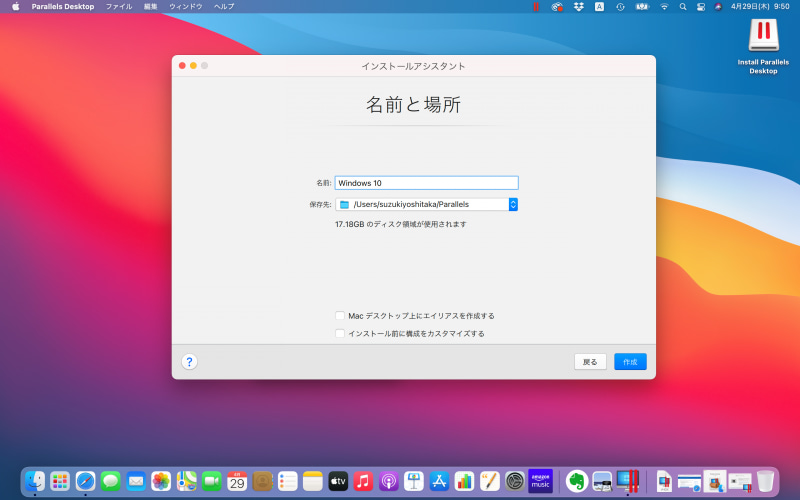Open the ファイル menu
This screenshot has height=500, width=800.
point(119,7)
